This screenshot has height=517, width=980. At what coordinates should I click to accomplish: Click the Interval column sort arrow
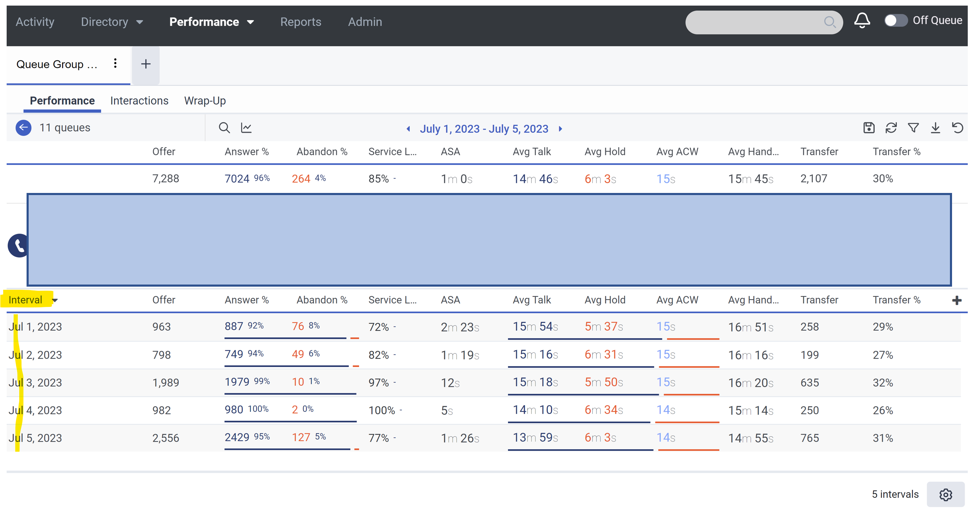click(55, 300)
